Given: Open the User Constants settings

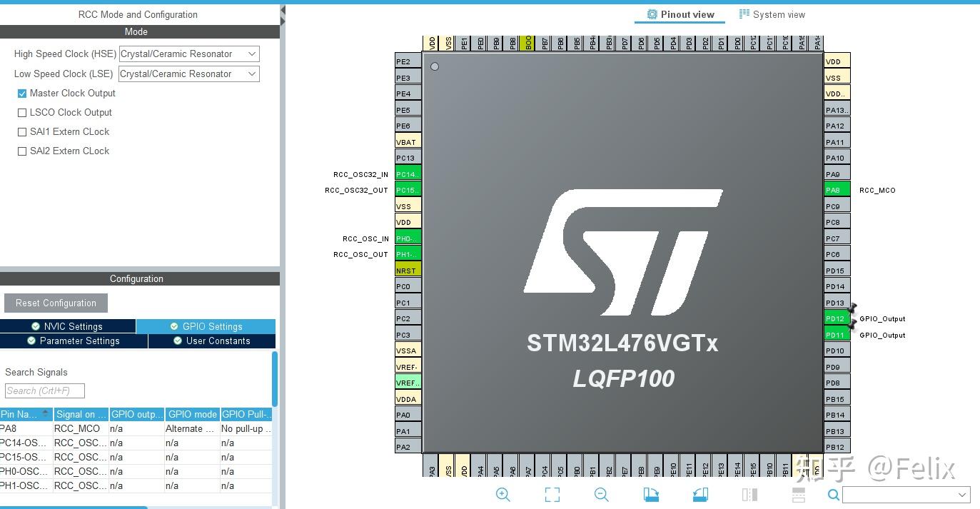Looking at the screenshot, I should 211,341.
